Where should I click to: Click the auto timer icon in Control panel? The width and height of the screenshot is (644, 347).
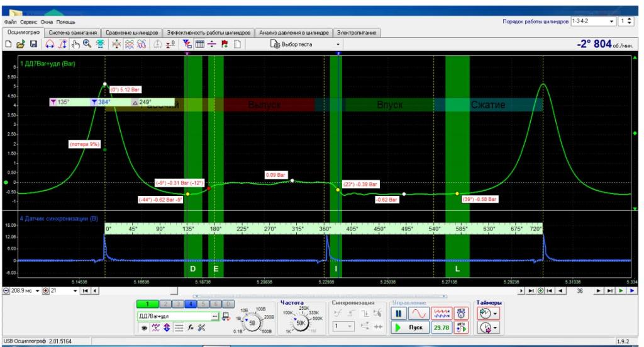tap(461, 314)
